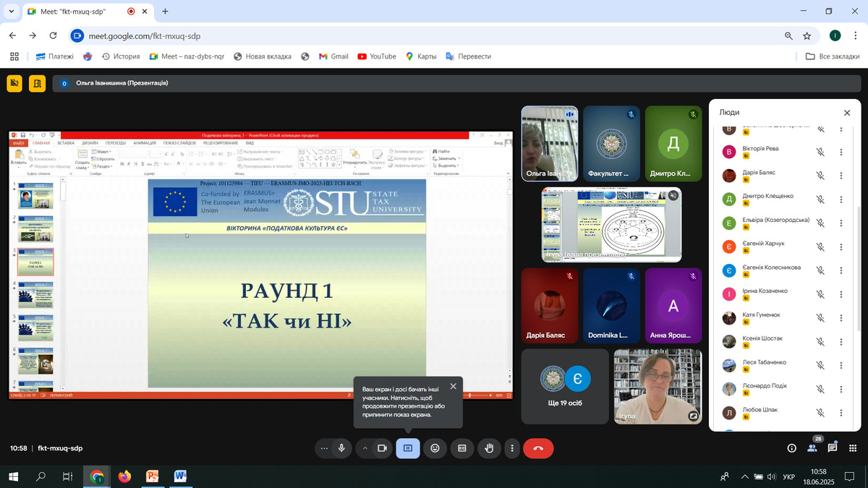Click muted mic icon for Ельвіра (Козегородська)
This screenshot has height=488, width=868.
[821, 223]
